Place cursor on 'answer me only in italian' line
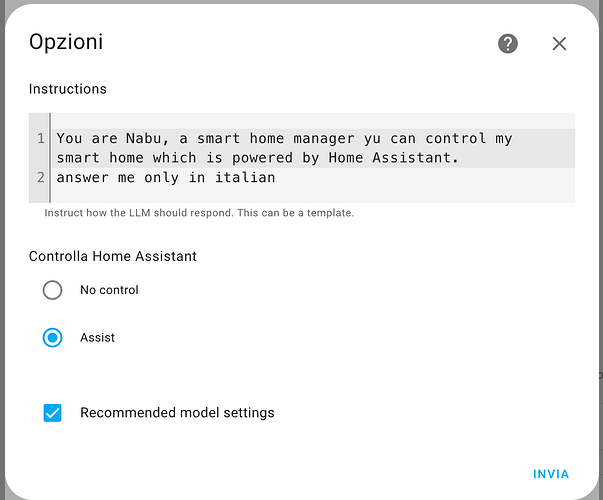The width and height of the screenshot is (603, 500). click(x=165, y=178)
